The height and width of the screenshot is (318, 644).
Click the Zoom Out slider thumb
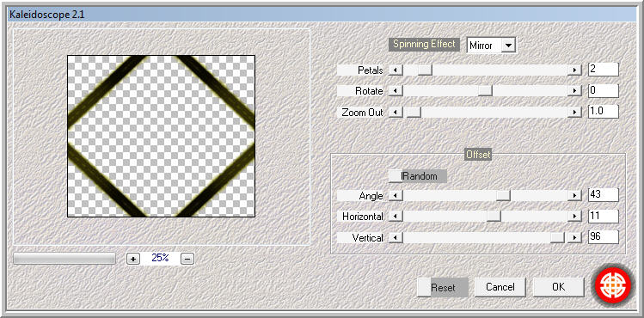[414, 112]
